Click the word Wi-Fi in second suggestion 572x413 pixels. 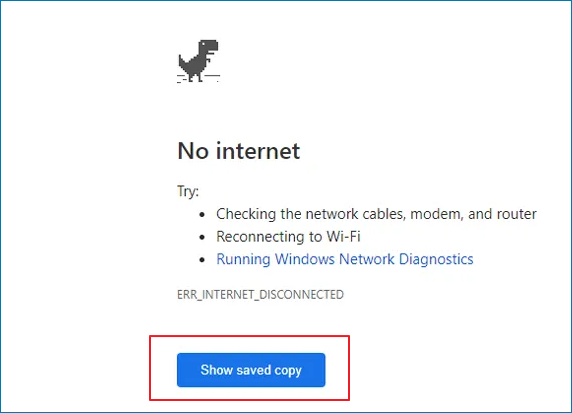pos(343,237)
